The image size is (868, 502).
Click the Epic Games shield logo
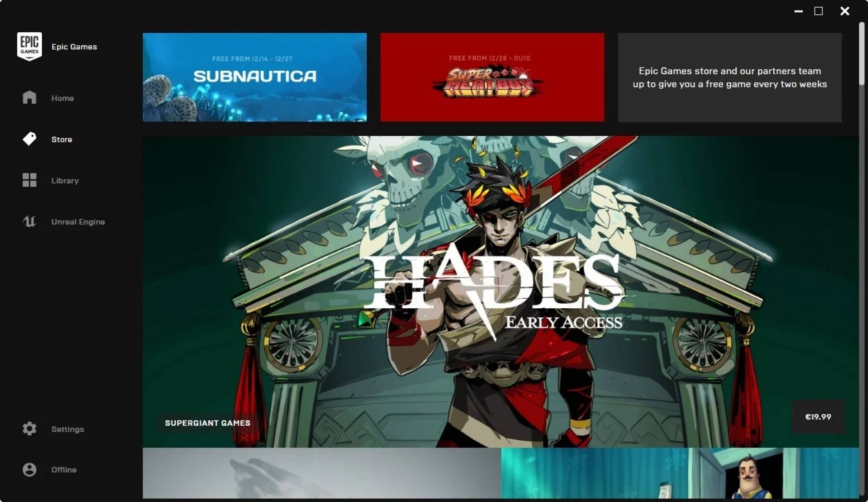click(x=29, y=47)
